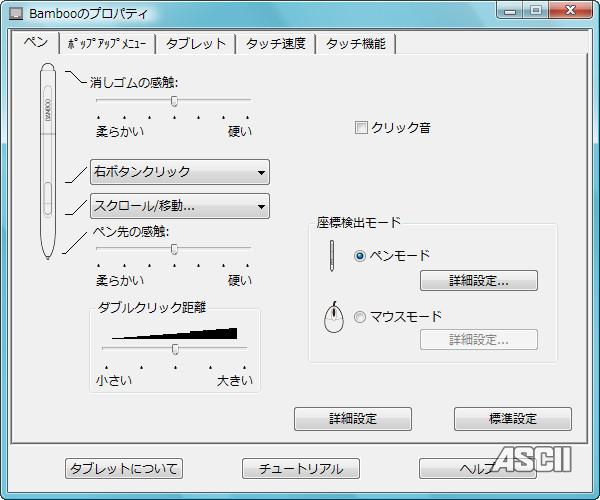The image size is (600, 500).
Task: Open the 右ボタンクリック dropdown
Action: coord(180,172)
